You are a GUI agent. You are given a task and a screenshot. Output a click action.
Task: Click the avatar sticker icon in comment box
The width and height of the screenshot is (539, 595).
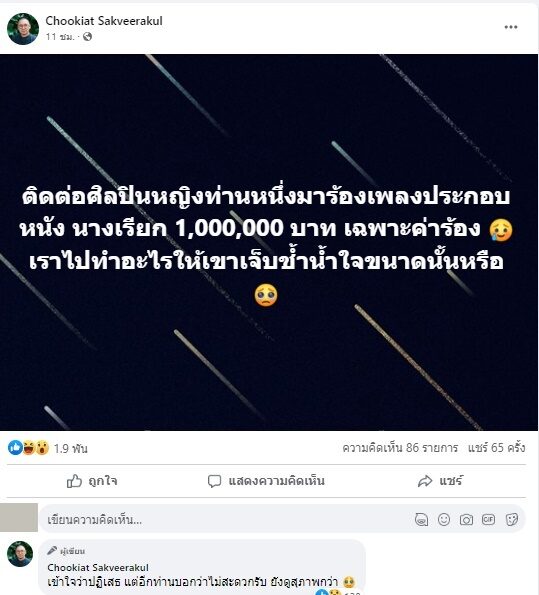421,519
